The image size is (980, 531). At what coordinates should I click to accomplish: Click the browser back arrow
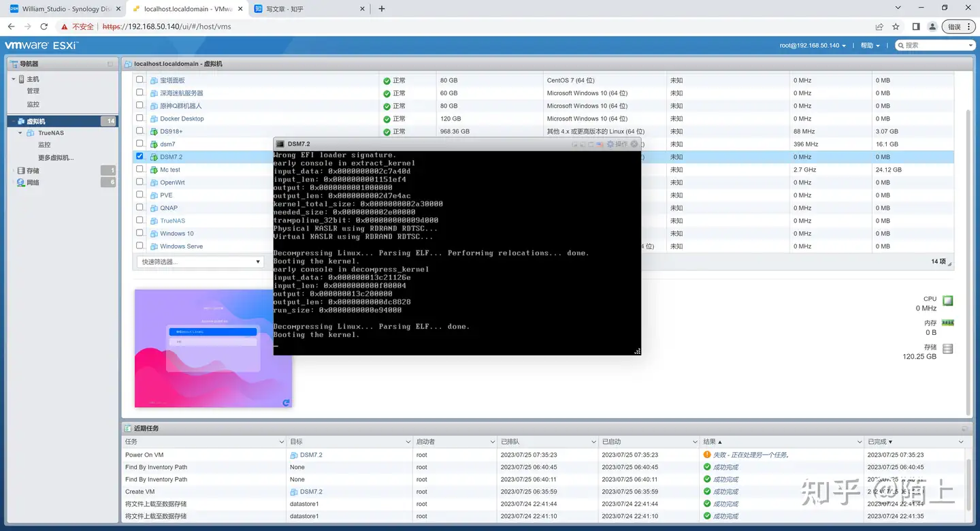tap(11, 27)
